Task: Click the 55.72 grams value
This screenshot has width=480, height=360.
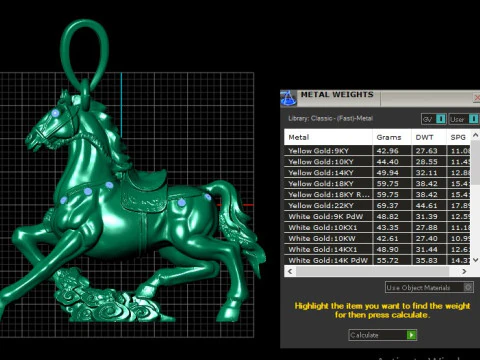Action: [x=387, y=260]
